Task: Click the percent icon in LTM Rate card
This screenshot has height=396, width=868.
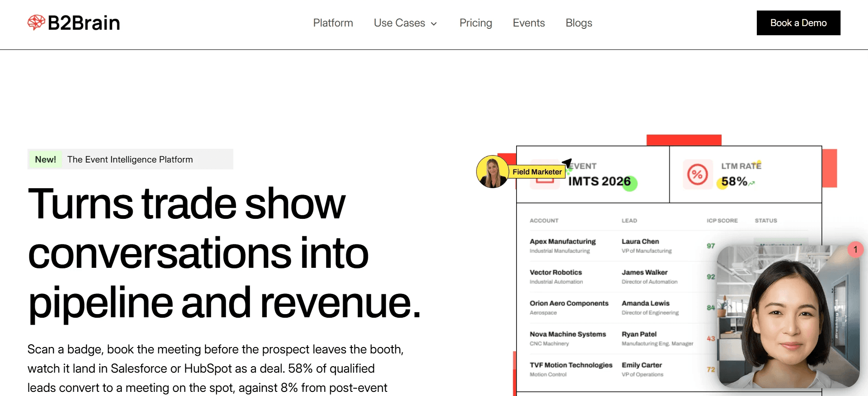Action: (698, 174)
